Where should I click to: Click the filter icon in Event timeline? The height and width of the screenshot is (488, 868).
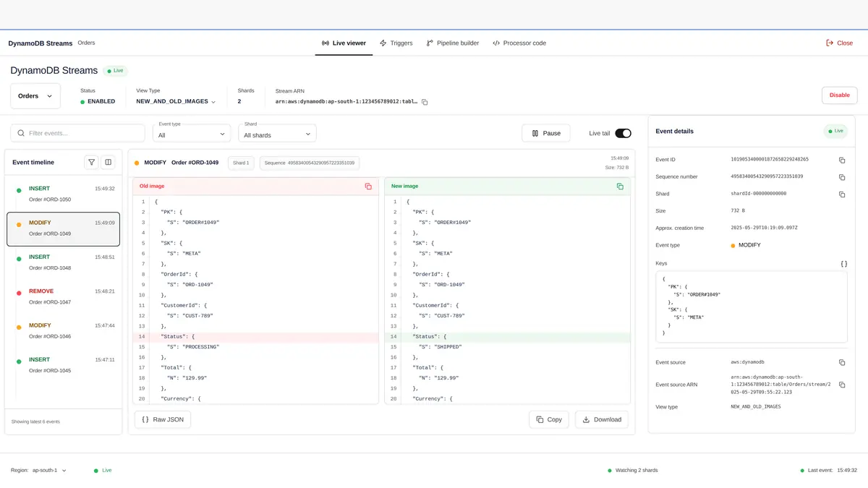point(92,162)
